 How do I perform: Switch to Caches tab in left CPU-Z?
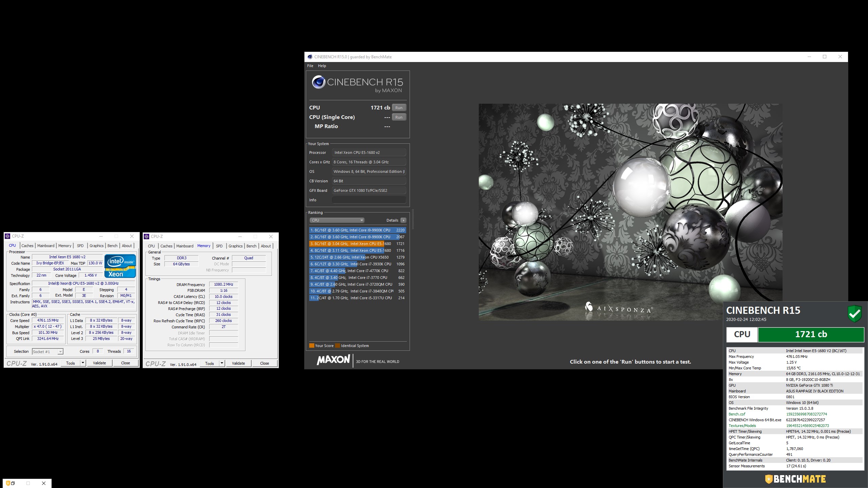pos(27,246)
